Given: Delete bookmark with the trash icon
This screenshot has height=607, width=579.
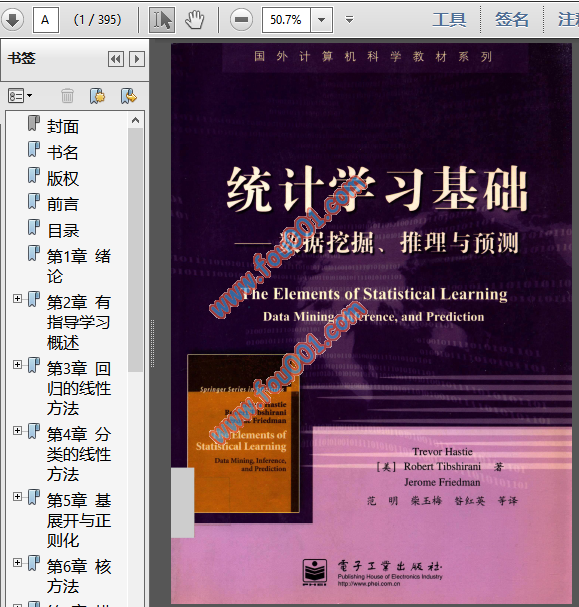Looking at the screenshot, I should [67, 96].
